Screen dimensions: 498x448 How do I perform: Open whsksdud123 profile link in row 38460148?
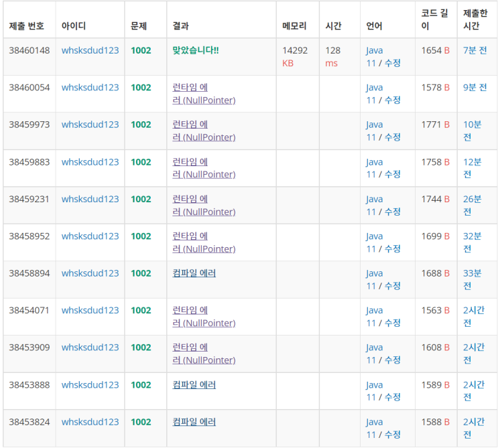(90, 50)
